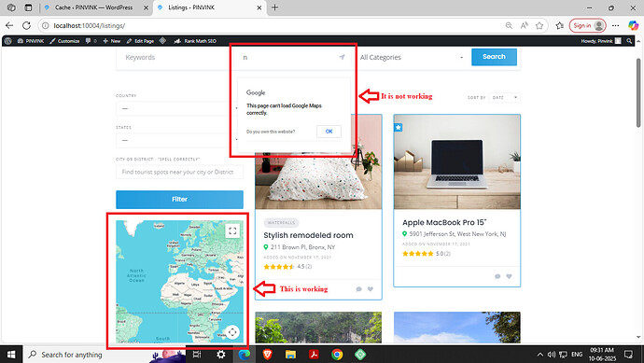Open the Sort By Date dropdown

[505, 98]
